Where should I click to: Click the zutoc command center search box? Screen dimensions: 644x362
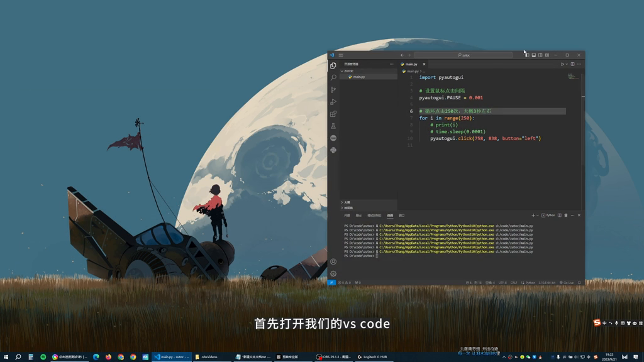pyautogui.click(x=463, y=55)
